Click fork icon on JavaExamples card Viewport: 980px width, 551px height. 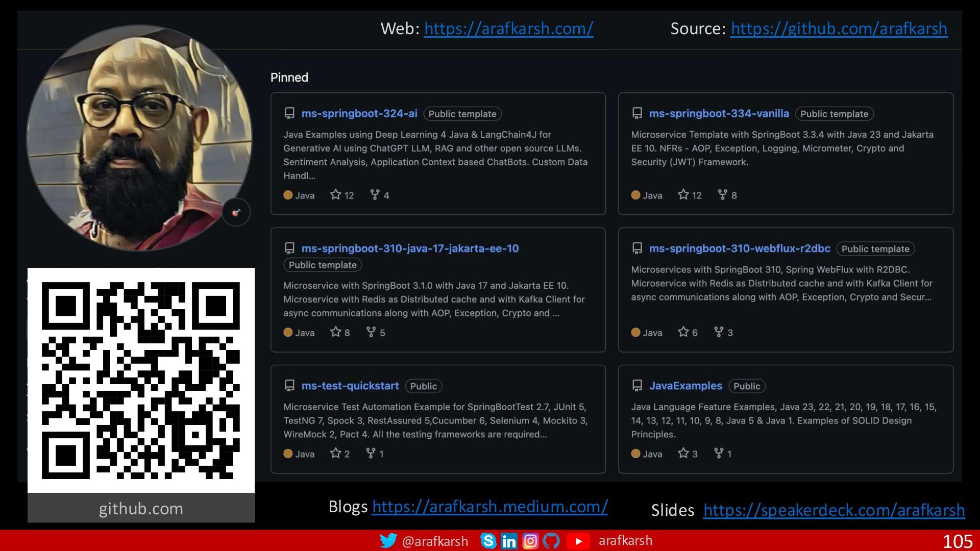click(x=719, y=453)
